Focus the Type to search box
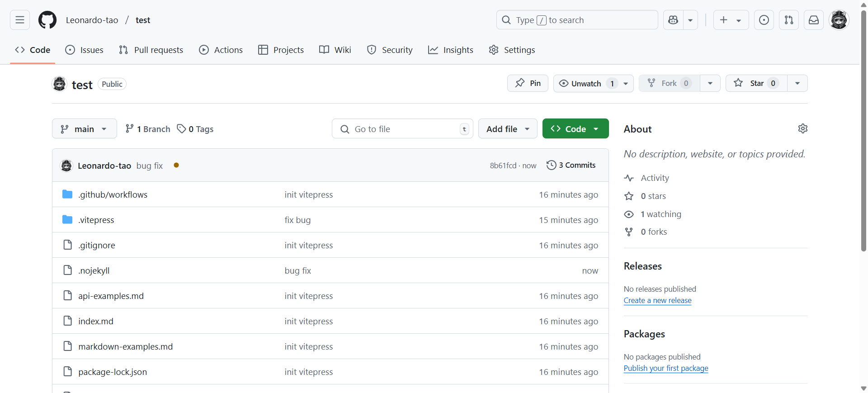Screen dimensions: 868x393 tap(577, 20)
